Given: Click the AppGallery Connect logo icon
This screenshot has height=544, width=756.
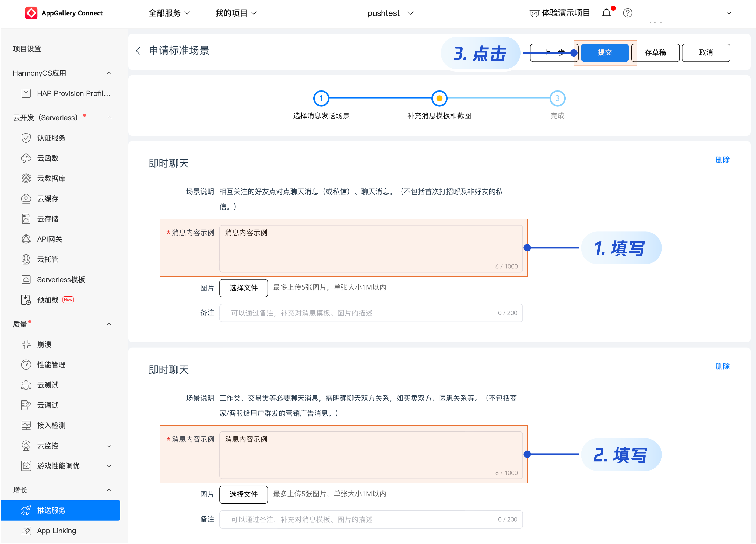Looking at the screenshot, I should (31, 13).
